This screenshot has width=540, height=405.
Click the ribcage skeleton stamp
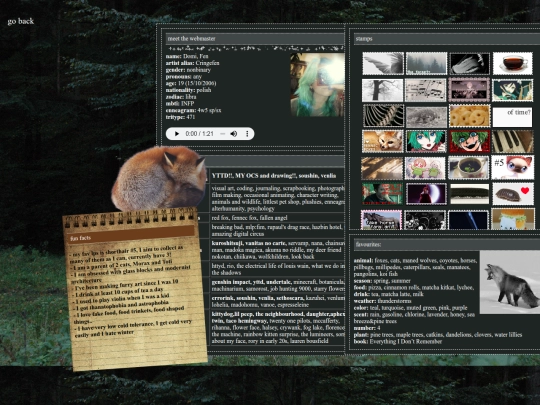click(x=383, y=116)
